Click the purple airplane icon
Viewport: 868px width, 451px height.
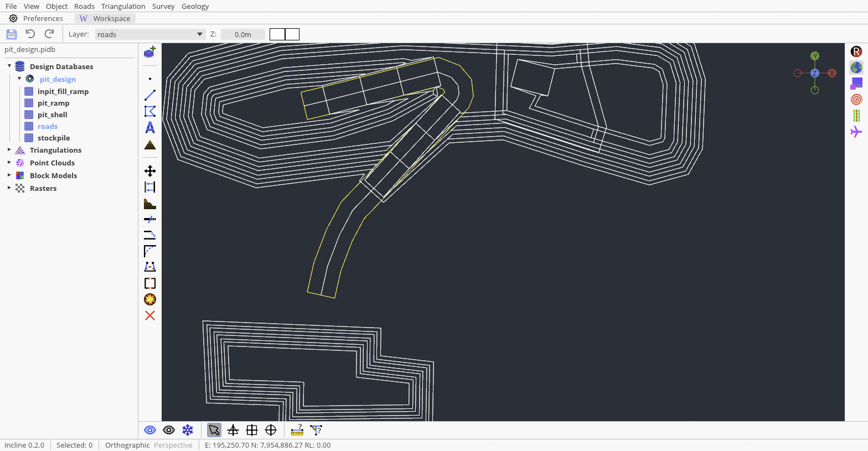[856, 132]
